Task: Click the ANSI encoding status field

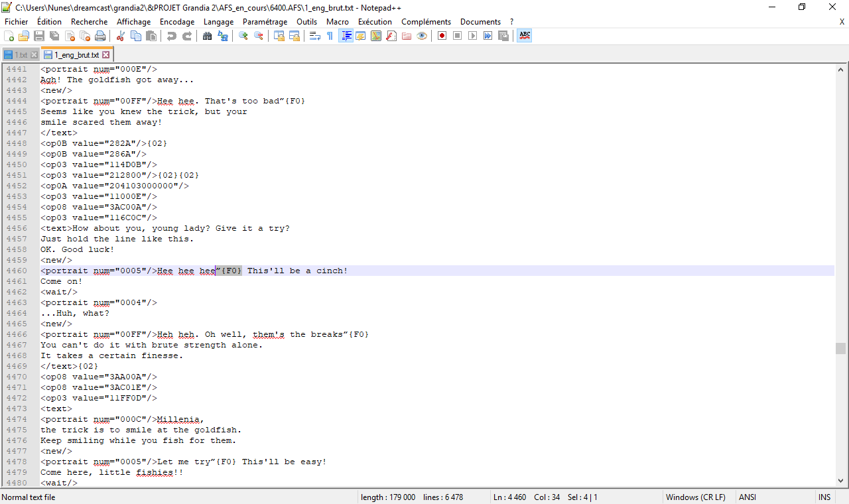Action: point(747,497)
